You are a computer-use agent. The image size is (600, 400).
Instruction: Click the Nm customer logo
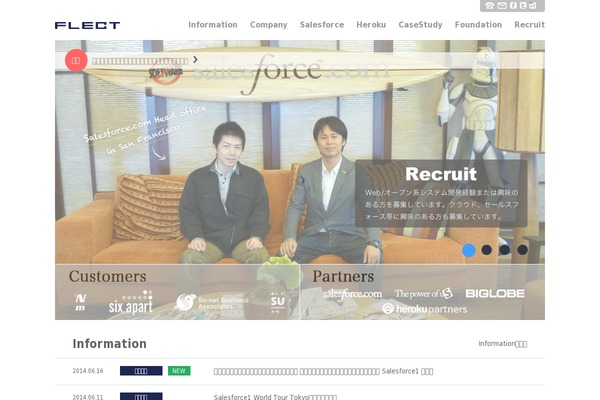(80, 302)
